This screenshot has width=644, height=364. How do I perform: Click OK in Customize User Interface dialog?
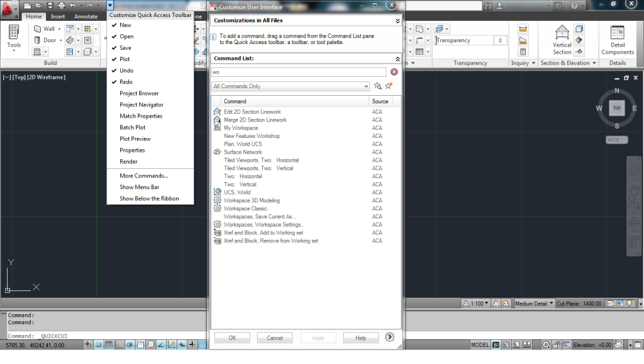(232, 338)
